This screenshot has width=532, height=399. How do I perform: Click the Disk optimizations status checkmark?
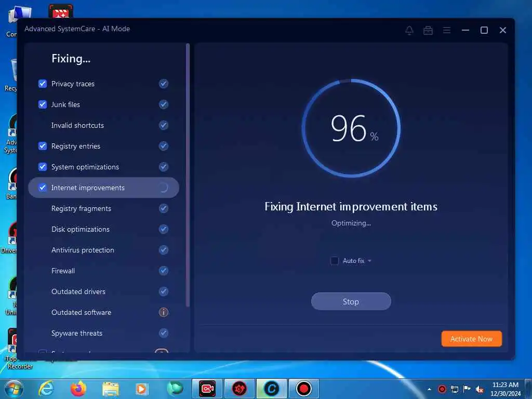point(164,229)
